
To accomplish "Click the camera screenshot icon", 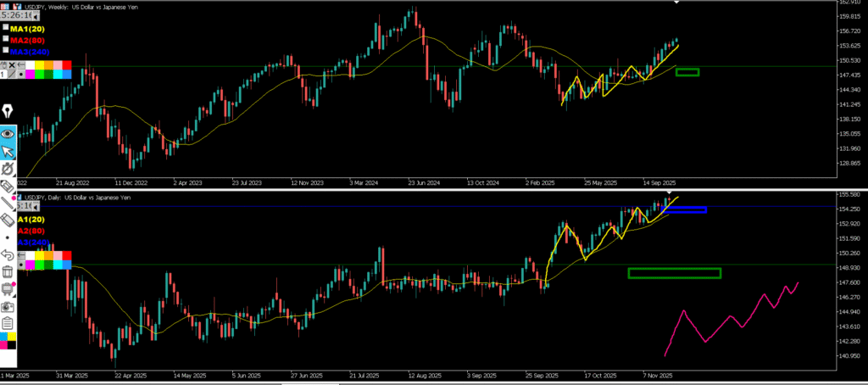I will [x=8, y=305].
